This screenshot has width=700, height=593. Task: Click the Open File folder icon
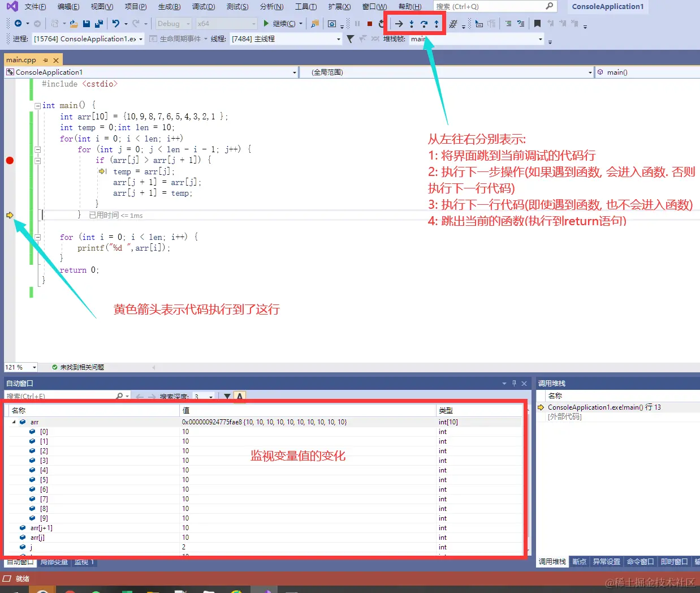pyautogui.click(x=74, y=24)
